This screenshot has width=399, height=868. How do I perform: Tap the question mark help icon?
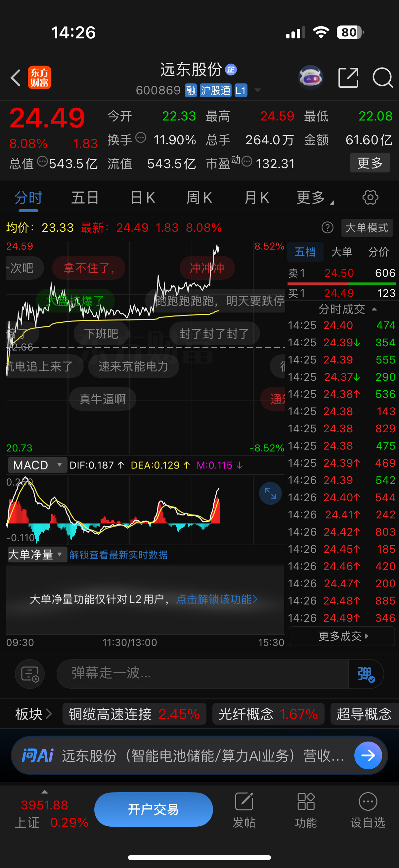tap(327, 228)
